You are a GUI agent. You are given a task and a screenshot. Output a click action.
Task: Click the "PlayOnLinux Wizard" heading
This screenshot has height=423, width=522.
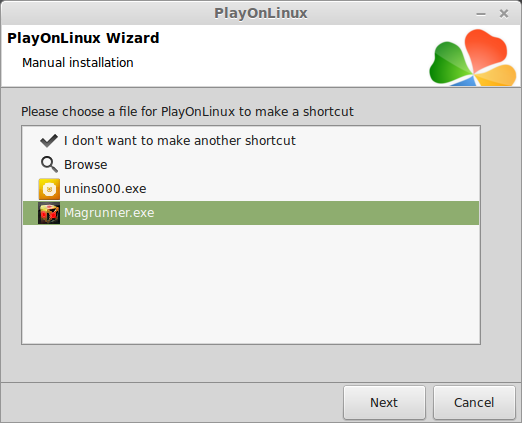click(83, 38)
